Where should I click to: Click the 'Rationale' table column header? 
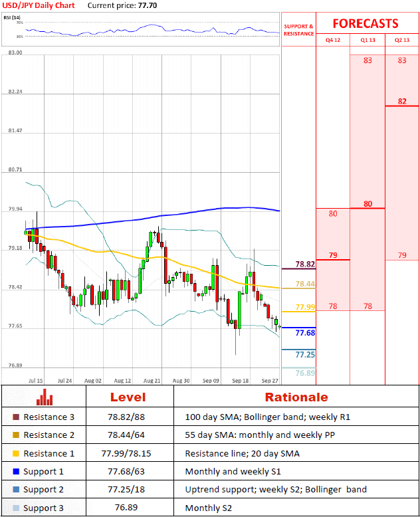click(x=296, y=397)
